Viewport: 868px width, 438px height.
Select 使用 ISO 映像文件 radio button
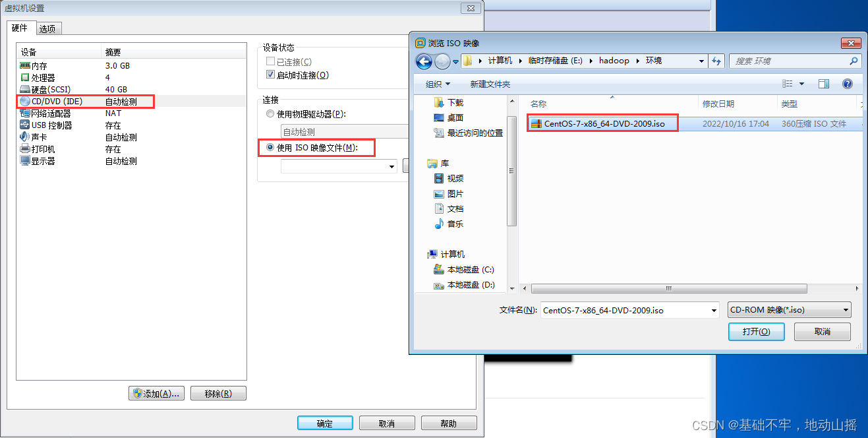pyautogui.click(x=270, y=148)
